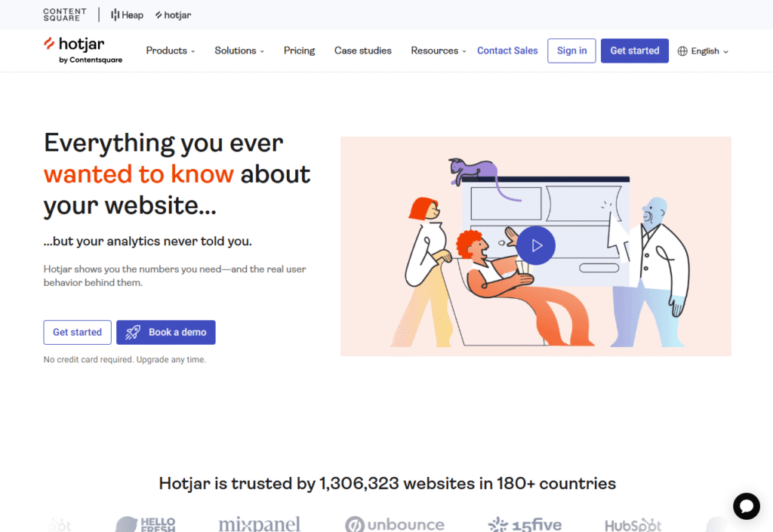Click '...but your analytics never told you.' text
The width and height of the screenshot is (773, 532).
(x=147, y=241)
